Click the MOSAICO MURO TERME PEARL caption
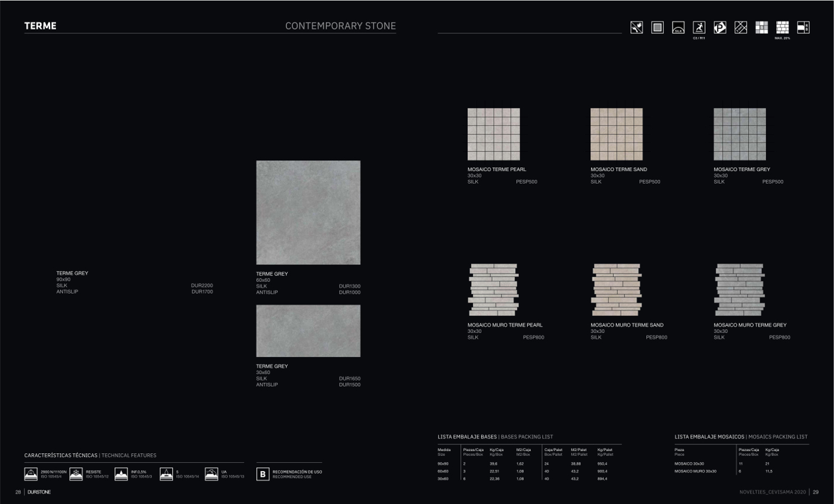 coord(505,325)
